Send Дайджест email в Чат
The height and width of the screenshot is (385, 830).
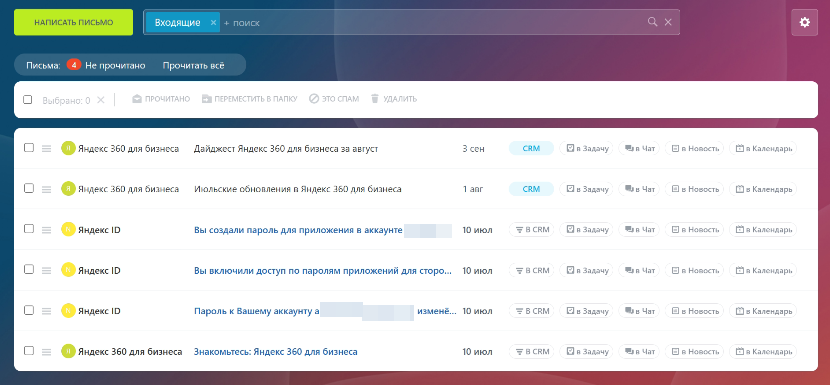point(639,148)
